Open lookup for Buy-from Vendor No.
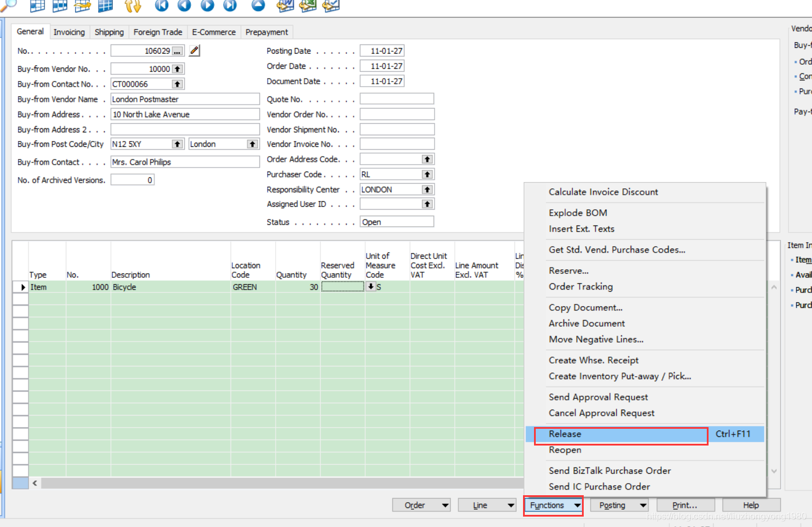The image size is (812, 527). [x=177, y=69]
